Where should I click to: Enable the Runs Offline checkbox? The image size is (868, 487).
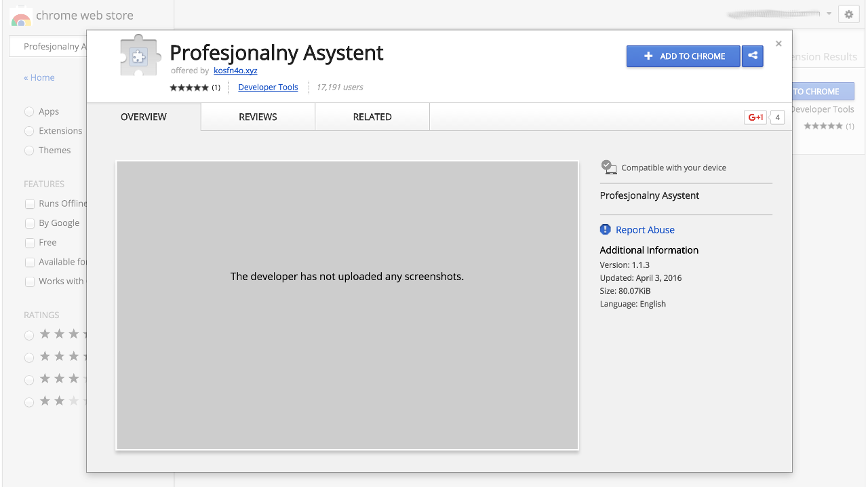[x=30, y=203]
